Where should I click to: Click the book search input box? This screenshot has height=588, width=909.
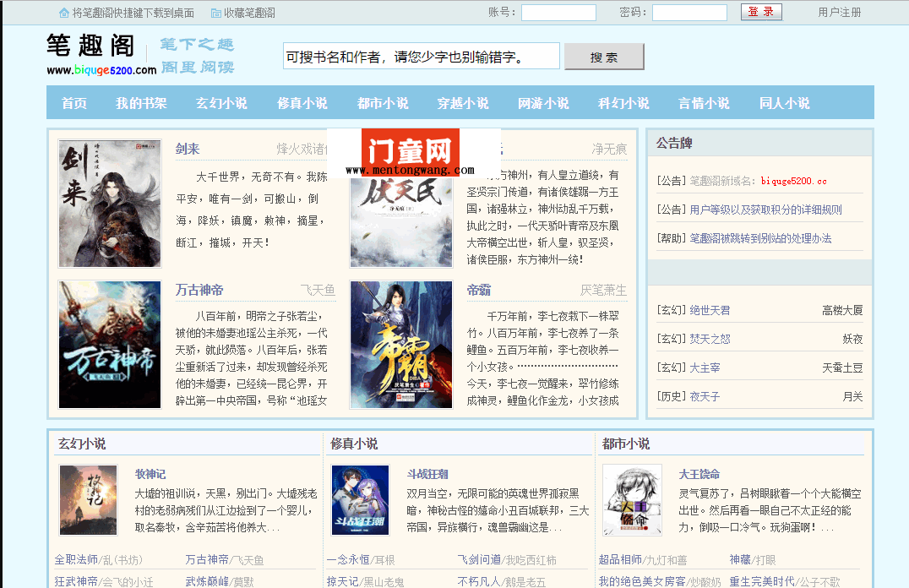pyautogui.click(x=422, y=57)
